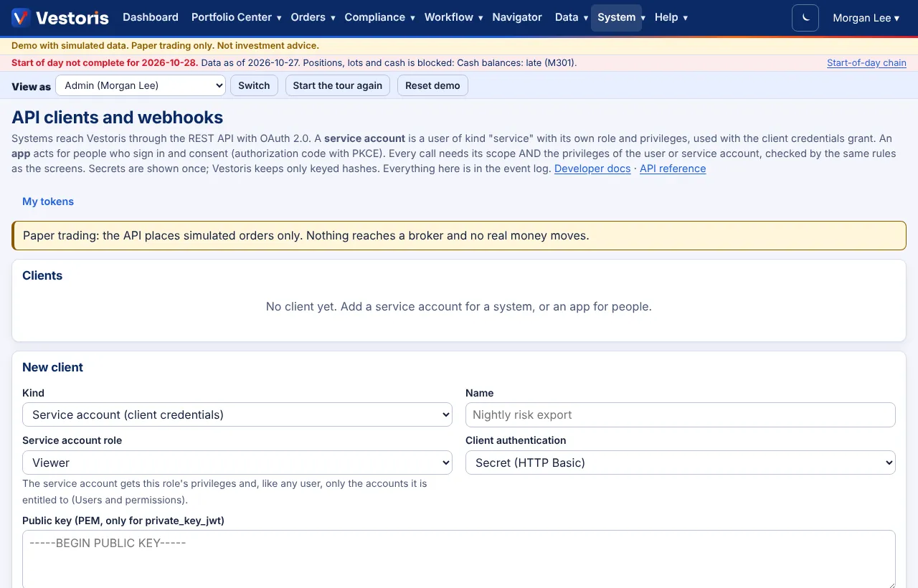Click the 'Demo with simulated data' banner text
The image size is (918, 588).
[x=165, y=46]
